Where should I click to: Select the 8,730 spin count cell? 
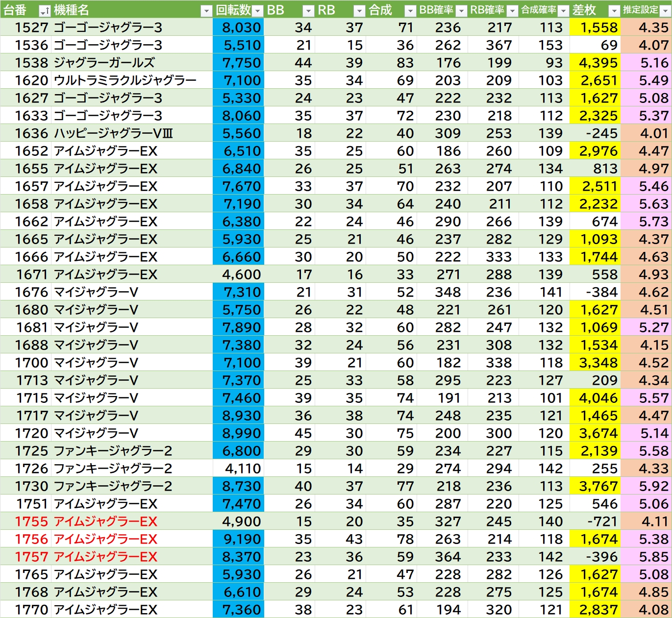[x=238, y=486]
